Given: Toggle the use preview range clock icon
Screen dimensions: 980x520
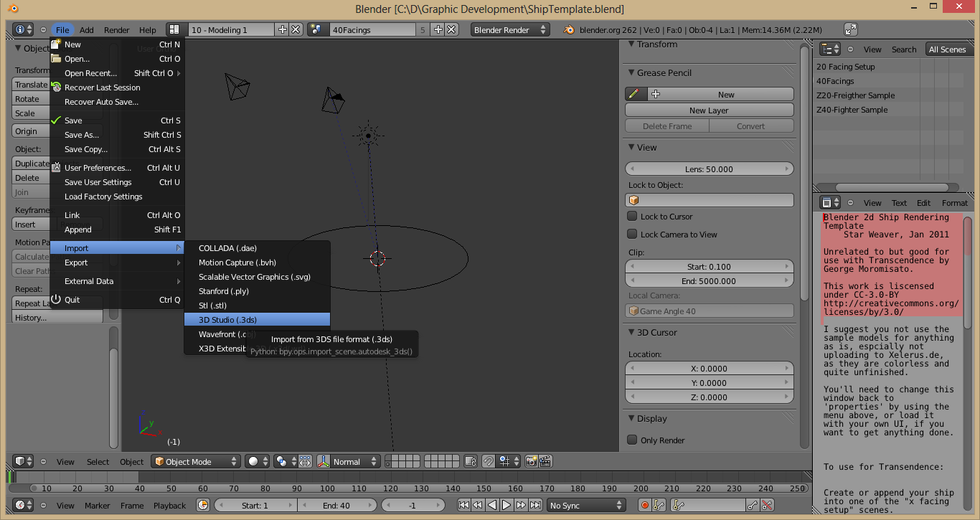Looking at the screenshot, I should coord(203,506).
